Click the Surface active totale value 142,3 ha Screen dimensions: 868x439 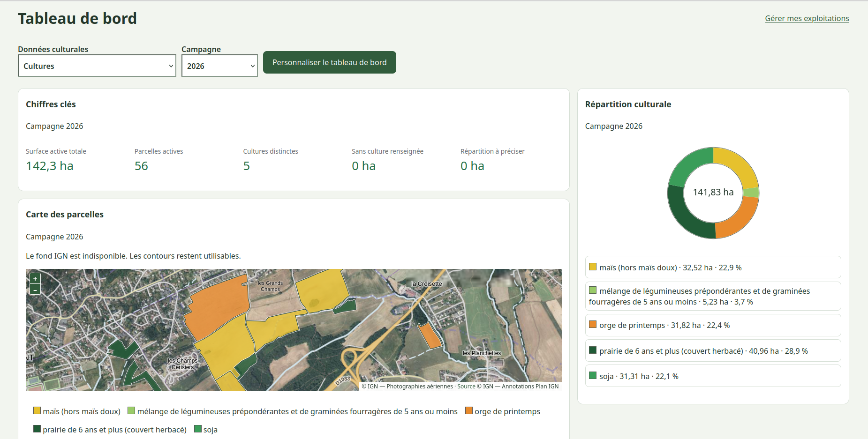(50, 166)
